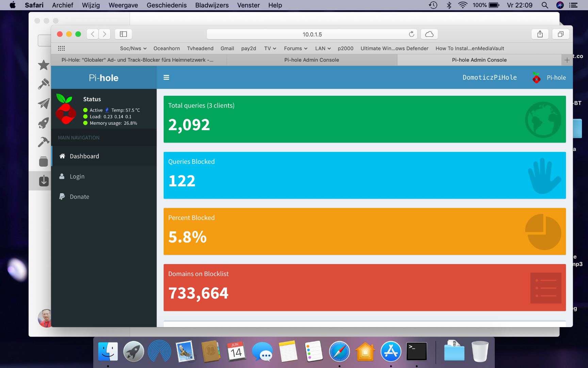Open the Geschiedenis menu

coord(167,5)
